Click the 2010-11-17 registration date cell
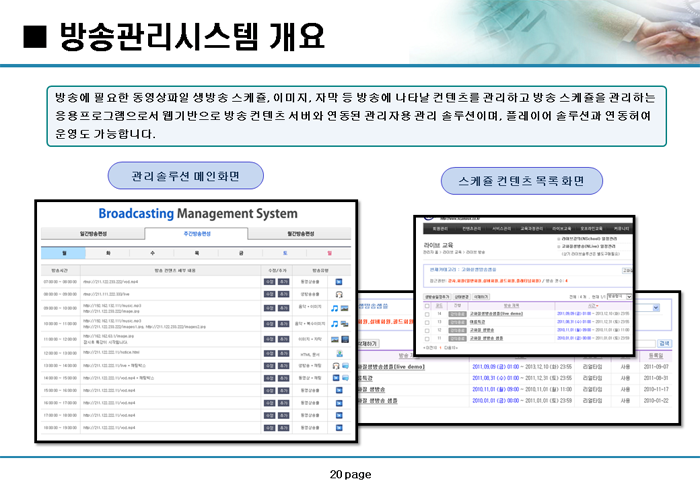The height and width of the screenshot is (485, 700). 656,389
